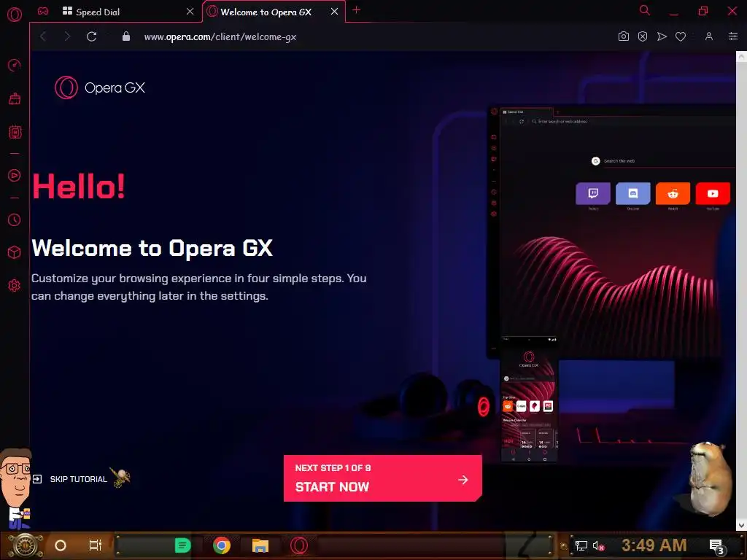The image size is (747, 560).
Task: Open the green notes app on taskbar
Action: [182, 545]
